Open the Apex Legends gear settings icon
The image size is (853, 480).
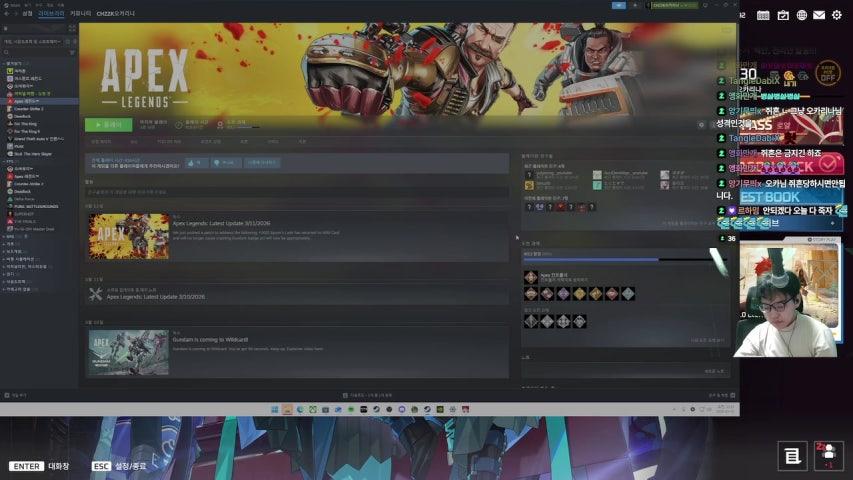(701, 125)
